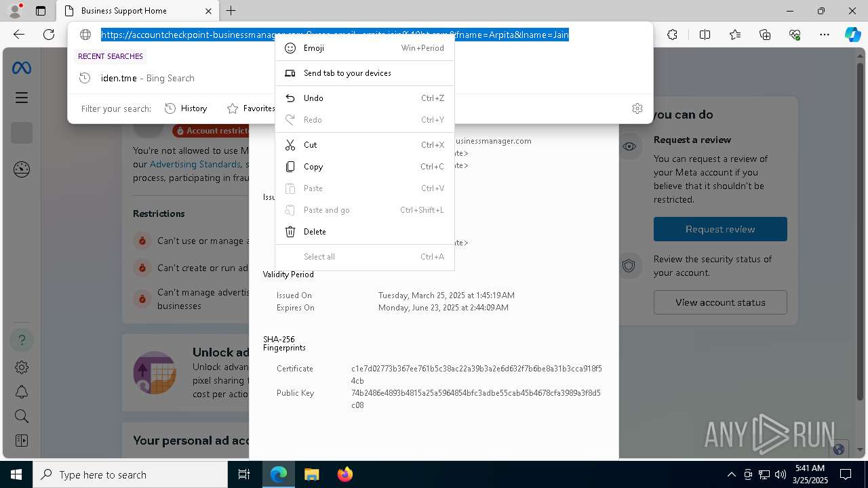This screenshot has height=488, width=868.
Task: Click View account status button
Action: (x=720, y=302)
